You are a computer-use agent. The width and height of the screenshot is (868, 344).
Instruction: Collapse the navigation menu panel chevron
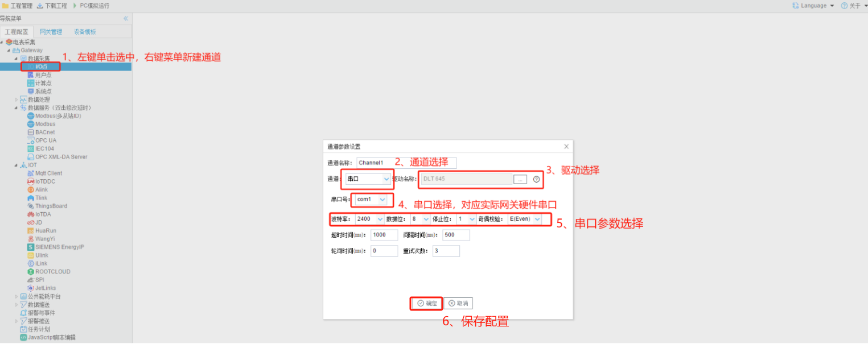pyautogui.click(x=126, y=19)
